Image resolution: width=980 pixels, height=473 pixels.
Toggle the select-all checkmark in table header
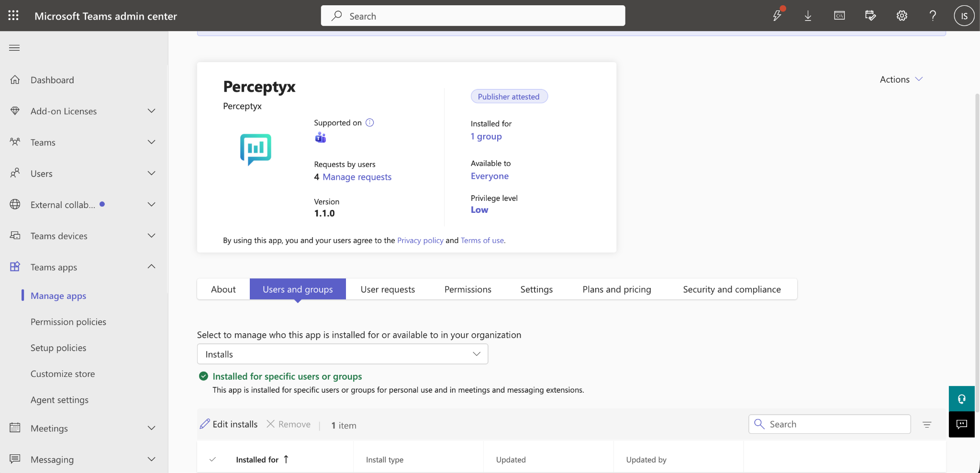click(212, 459)
